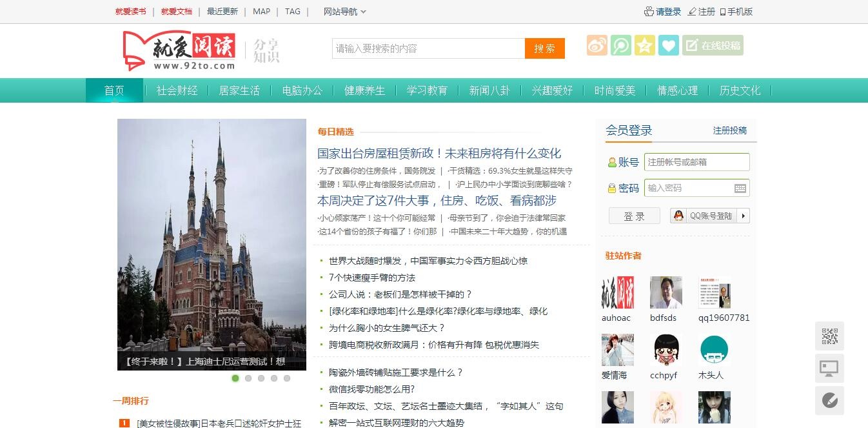This screenshot has width=868, height=428.
Task: Select the first green carousel dot
Action: coord(235,378)
